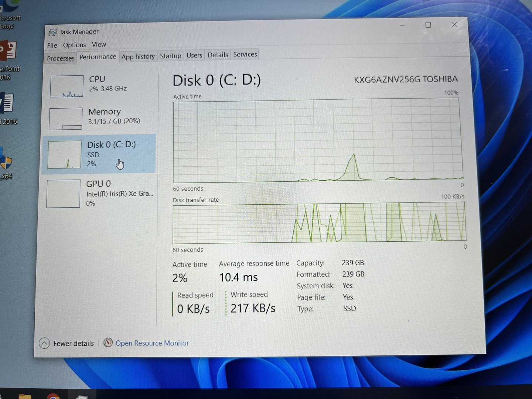The image size is (532, 399).
Task: Click the Open Resource Monitor link
Action: pos(152,343)
